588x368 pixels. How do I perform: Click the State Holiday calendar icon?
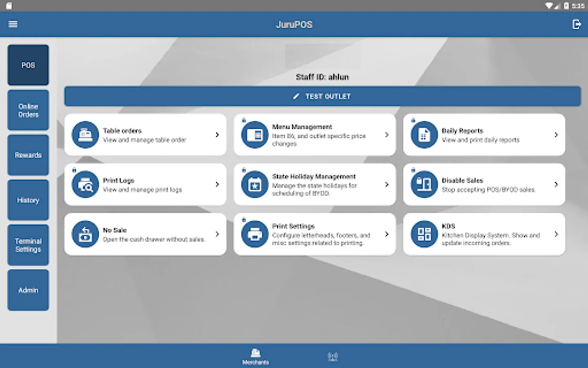[x=255, y=184]
